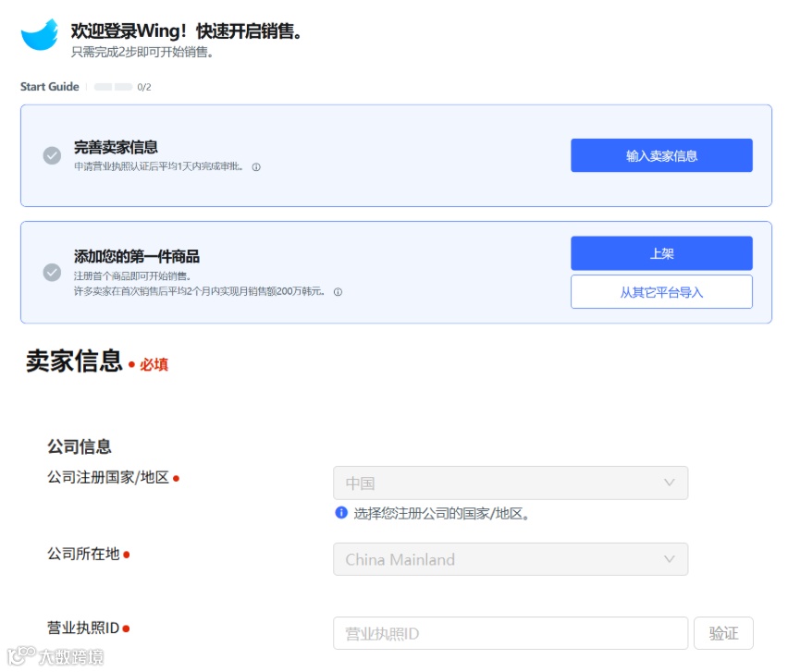Click the 欢迎登录Wing！快速开启销售 title
The width and height of the screenshot is (788, 672).
click(x=186, y=31)
